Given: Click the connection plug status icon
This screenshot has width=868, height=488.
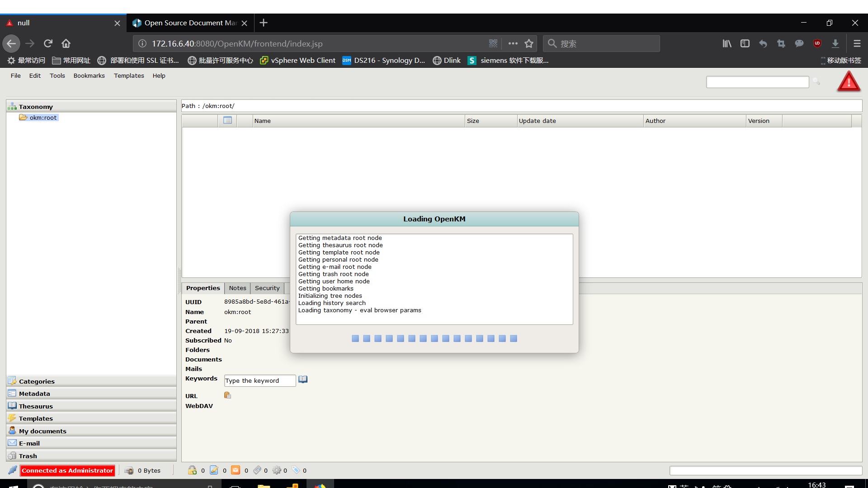Looking at the screenshot, I should pos(13,470).
